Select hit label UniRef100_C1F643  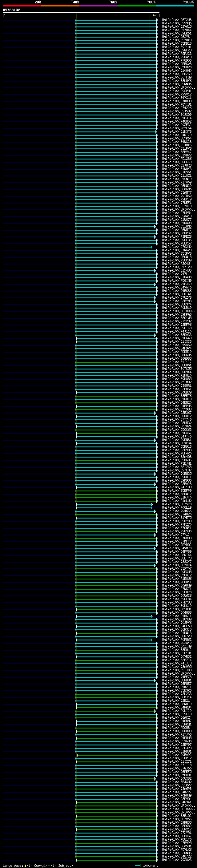[176, 338]
